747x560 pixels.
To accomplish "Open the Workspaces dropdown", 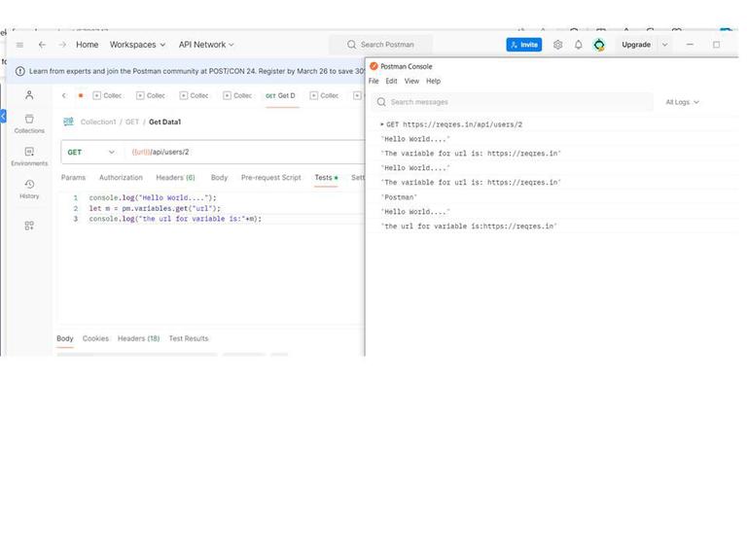I will (137, 45).
